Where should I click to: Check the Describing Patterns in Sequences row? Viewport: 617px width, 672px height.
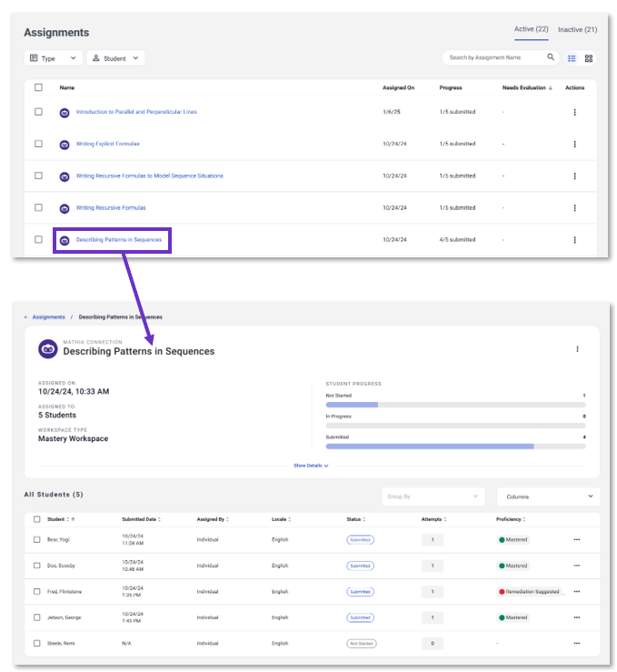[38, 239]
